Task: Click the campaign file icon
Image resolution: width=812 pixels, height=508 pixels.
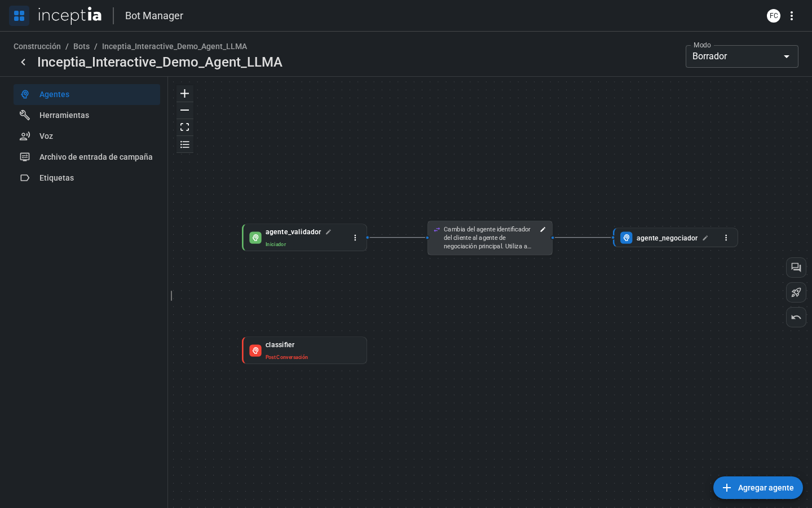Action: pyautogui.click(x=25, y=157)
